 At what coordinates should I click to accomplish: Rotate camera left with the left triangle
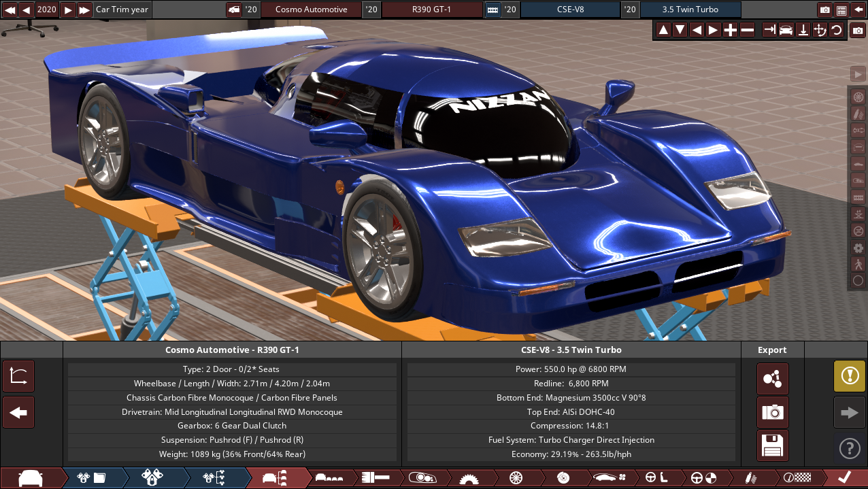697,30
